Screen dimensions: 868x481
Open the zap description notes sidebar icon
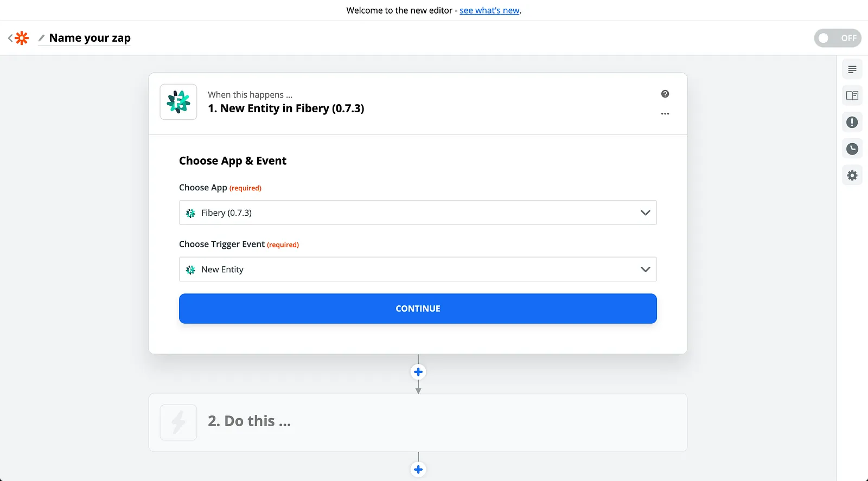pyautogui.click(x=852, y=69)
